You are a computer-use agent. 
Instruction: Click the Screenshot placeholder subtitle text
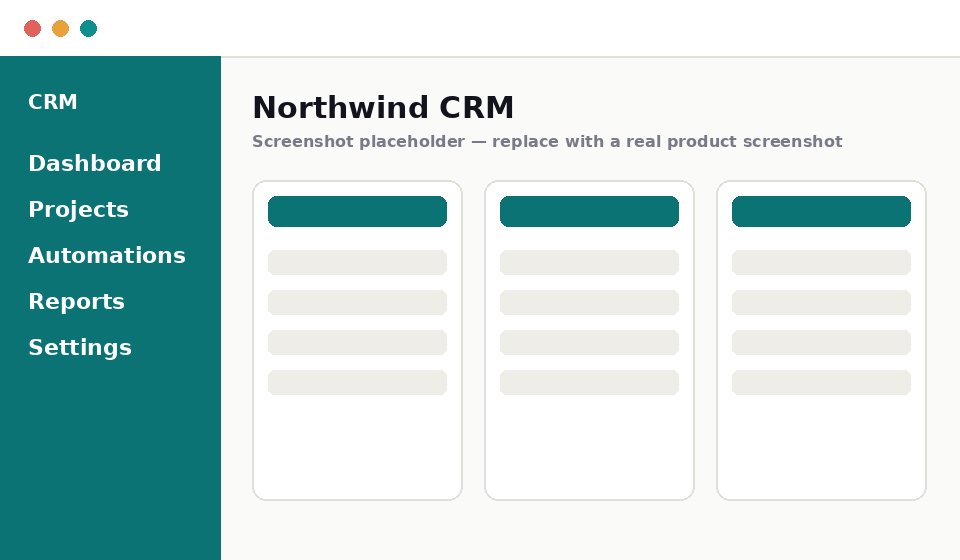[547, 141]
